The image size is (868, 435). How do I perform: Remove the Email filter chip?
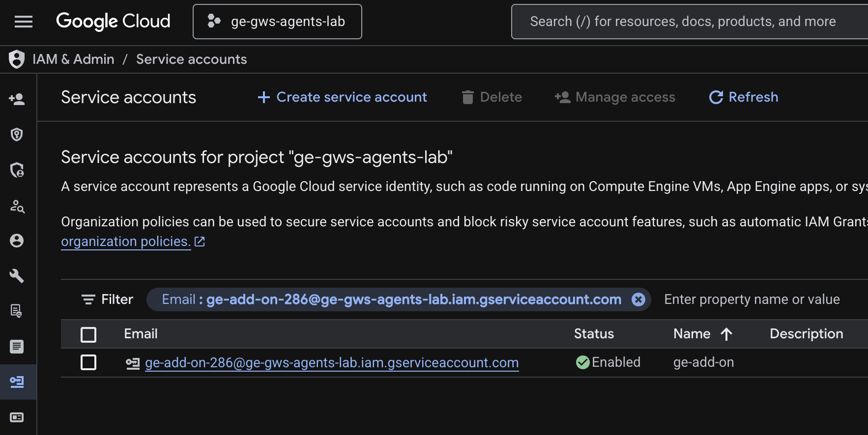[x=638, y=299]
